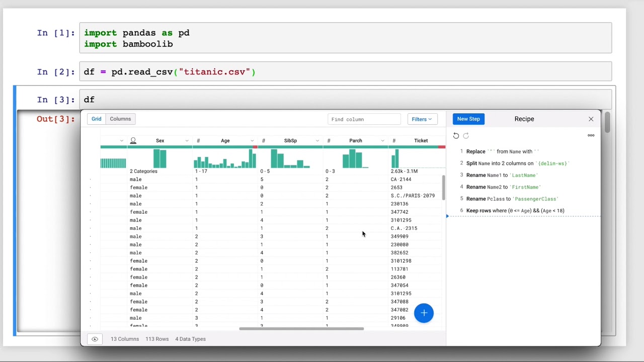This screenshot has height=362, width=644.
Task: Open the Filters dropdown
Action: click(422, 119)
